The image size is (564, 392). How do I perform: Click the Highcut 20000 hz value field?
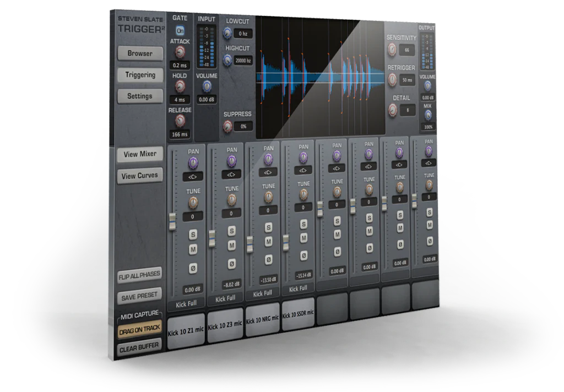243,61
